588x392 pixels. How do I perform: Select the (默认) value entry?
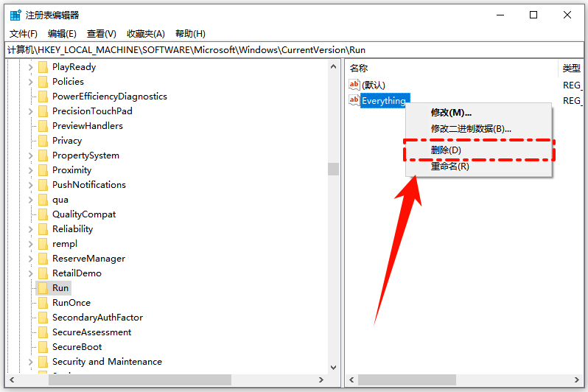pyautogui.click(x=374, y=85)
